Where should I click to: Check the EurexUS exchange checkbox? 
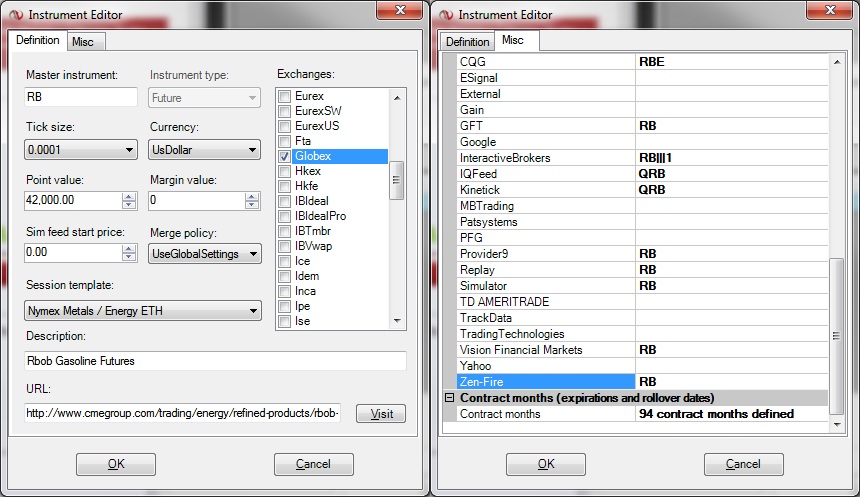click(x=285, y=126)
